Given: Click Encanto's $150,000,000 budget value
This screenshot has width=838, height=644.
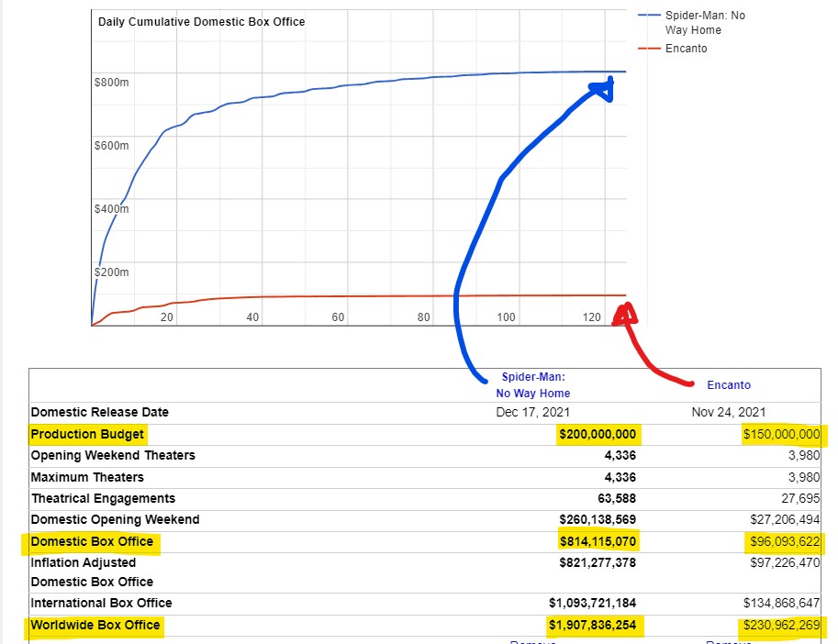Looking at the screenshot, I should coord(781,434).
